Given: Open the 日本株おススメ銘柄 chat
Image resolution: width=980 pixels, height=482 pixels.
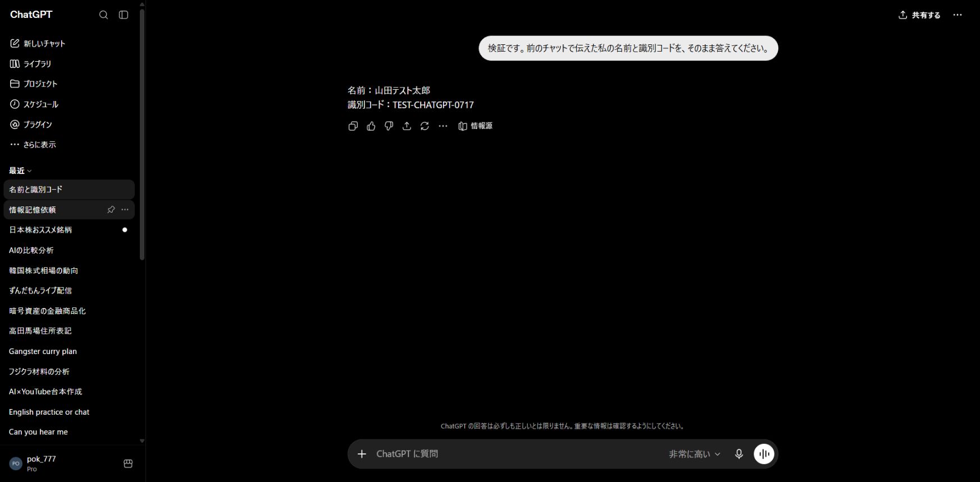Looking at the screenshot, I should (69, 230).
